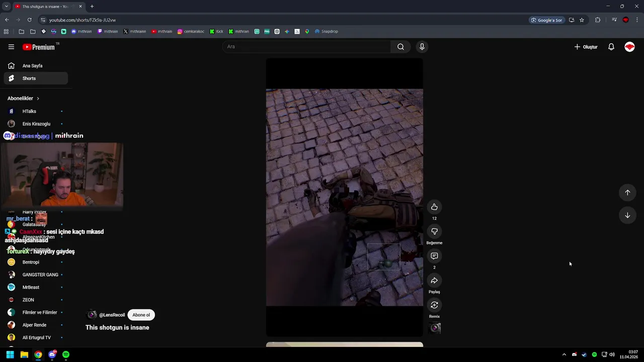The image size is (644, 362).
Task: Open Alper Rende channel
Action: point(36,325)
